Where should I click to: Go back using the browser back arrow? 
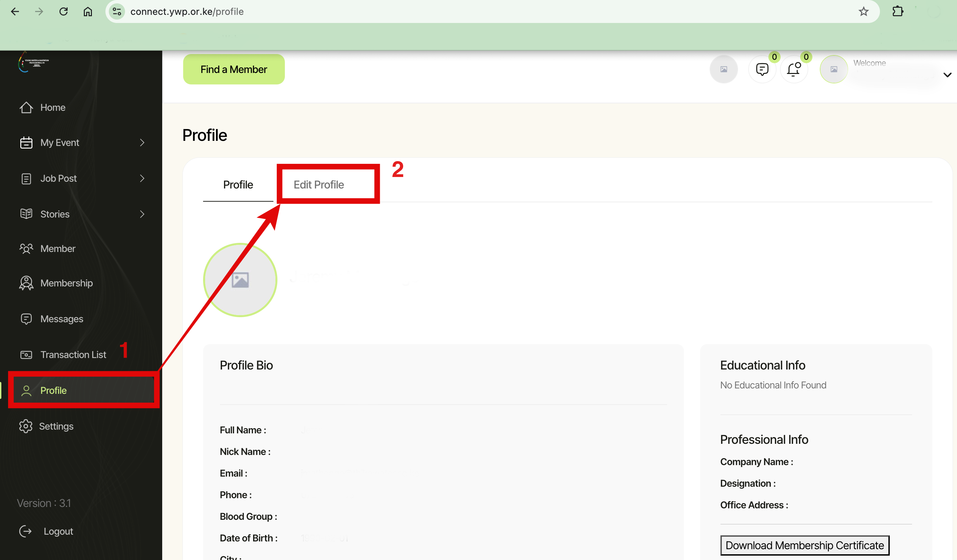(15, 11)
